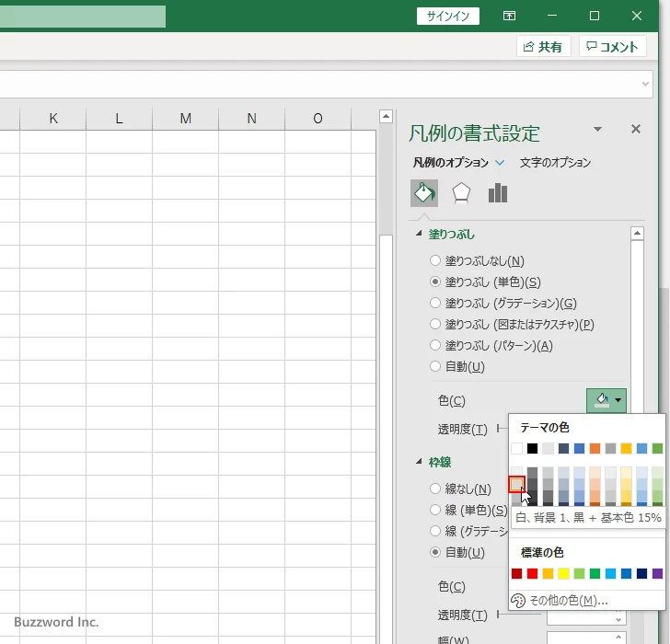Close the 凡例の書式設定 pane
Screen dimensions: 670x644
pos(636,129)
